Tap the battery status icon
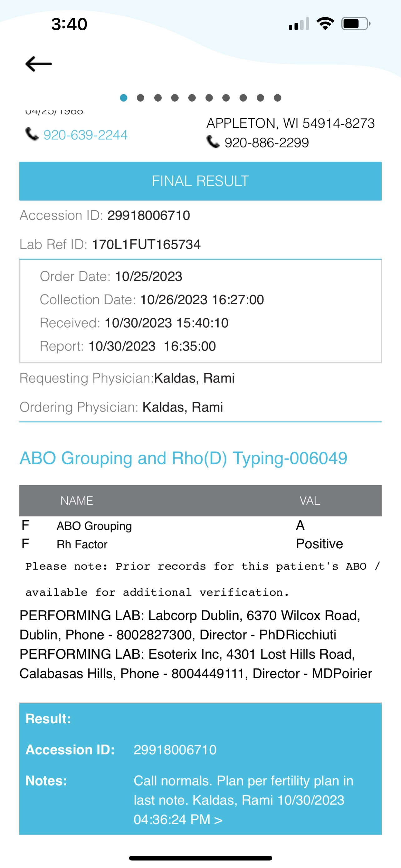Image resolution: width=401 pixels, height=868 pixels. (x=355, y=23)
